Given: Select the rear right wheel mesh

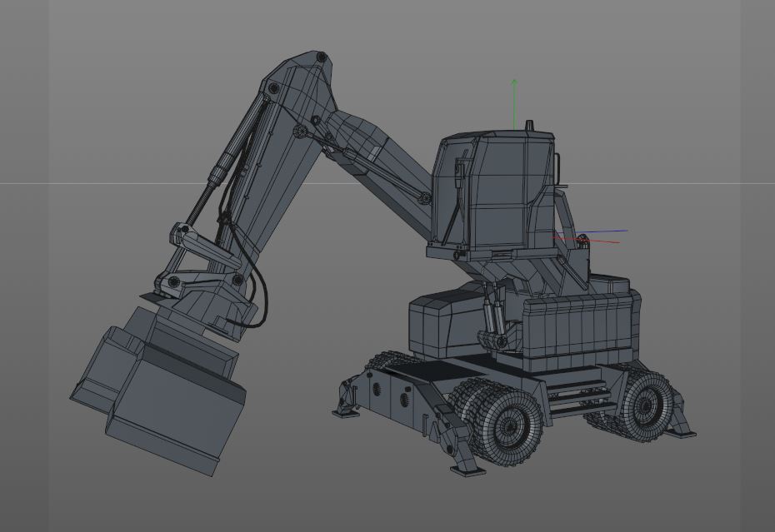Looking at the screenshot, I should (647, 406).
